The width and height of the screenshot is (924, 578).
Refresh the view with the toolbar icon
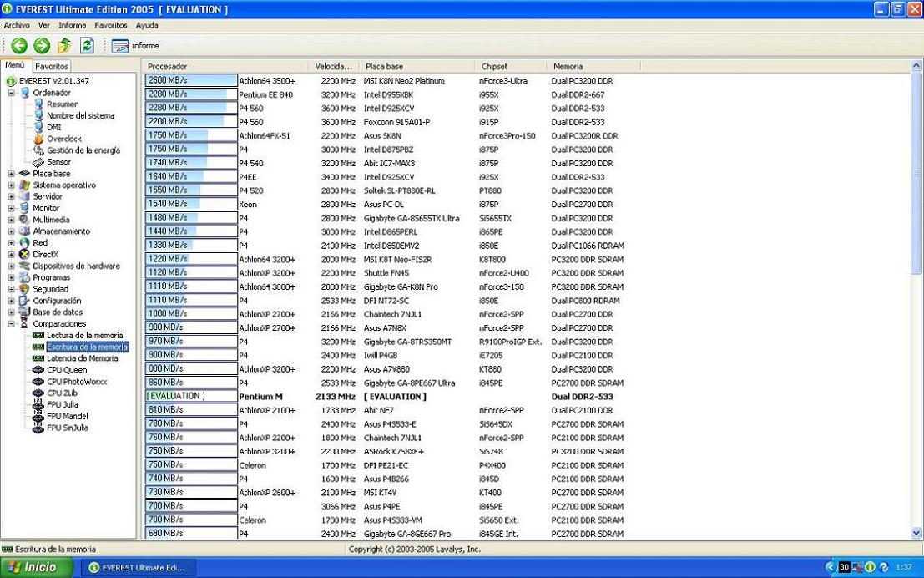pos(87,45)
